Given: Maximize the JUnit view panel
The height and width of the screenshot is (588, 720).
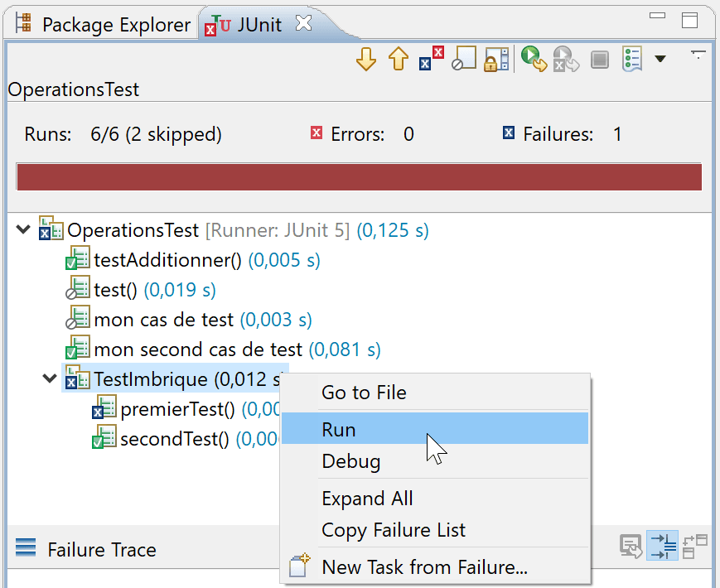Looking at the screenshot, I should pos(689,20).
